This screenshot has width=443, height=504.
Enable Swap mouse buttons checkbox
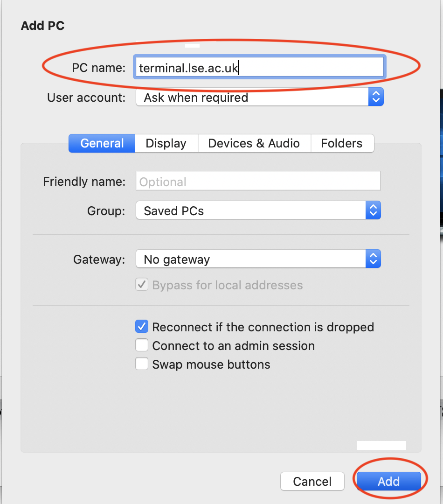coord(142,364)
